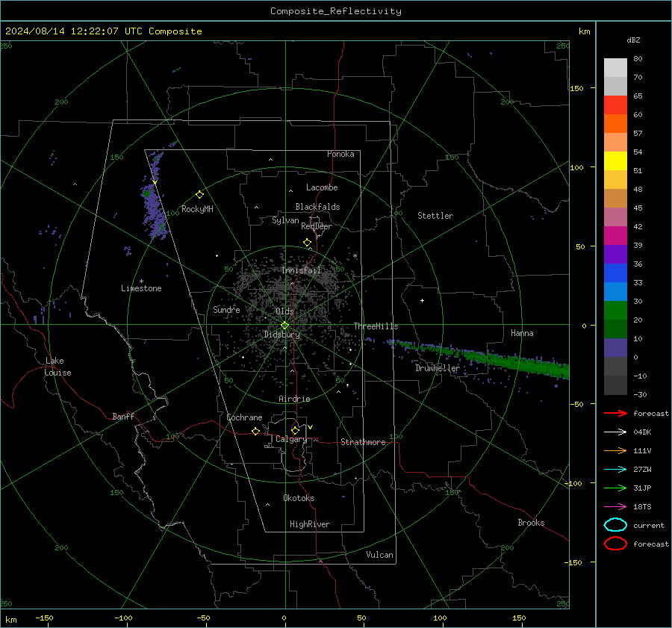Select the red 65 dBZ color swatch
Viewport: 672px width, 628px height.
(615, 105)
